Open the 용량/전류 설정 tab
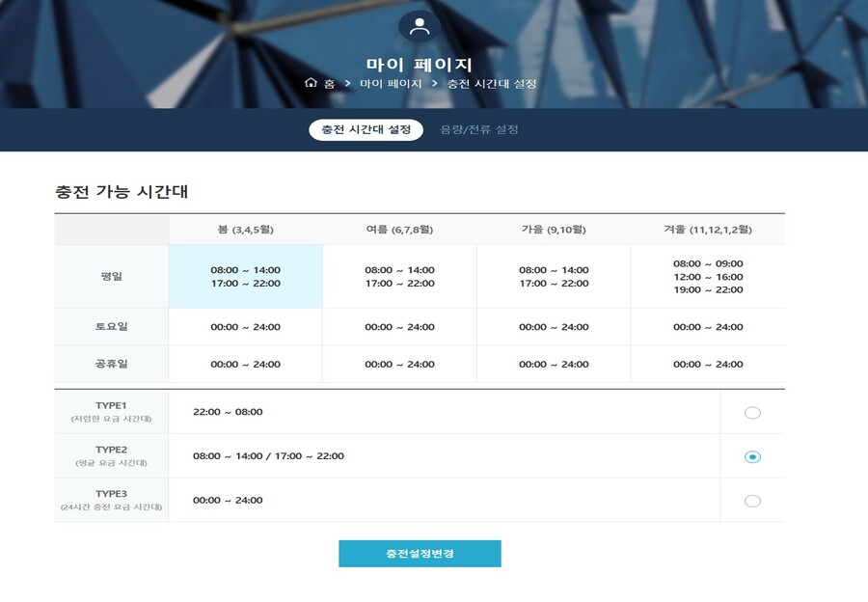The image size is (868, 602). click(479, 129)
